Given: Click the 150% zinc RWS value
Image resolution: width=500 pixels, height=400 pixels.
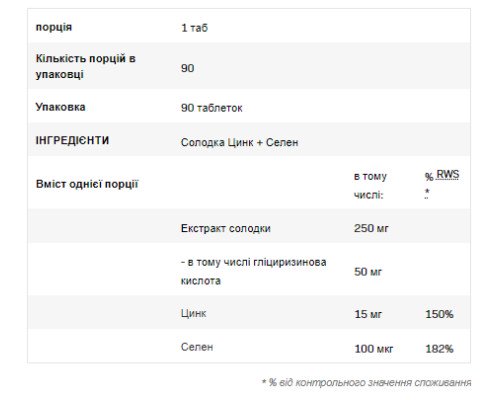Looking at the screenshot, I should [439, 314].
